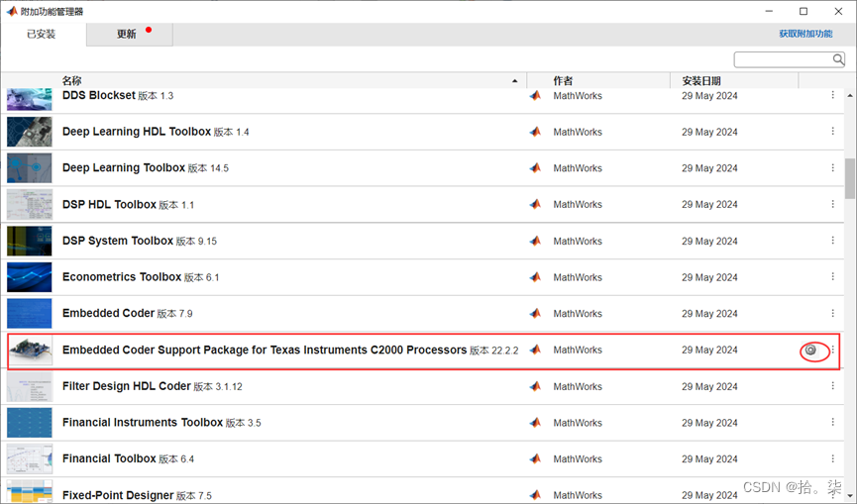Select DSP System Toolbox thumbnail
Screen dimensions: 857x504
coord(30,241)
